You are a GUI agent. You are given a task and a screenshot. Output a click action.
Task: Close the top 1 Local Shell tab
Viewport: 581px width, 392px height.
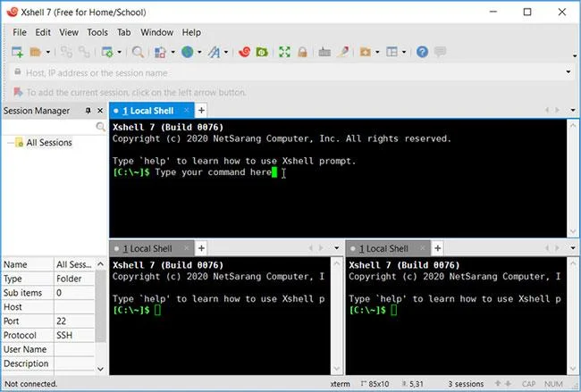pyautogui.click(x=187, y=111)
